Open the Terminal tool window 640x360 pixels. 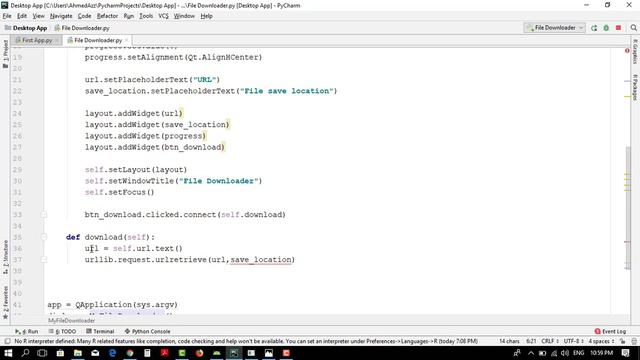click(100, 331)
